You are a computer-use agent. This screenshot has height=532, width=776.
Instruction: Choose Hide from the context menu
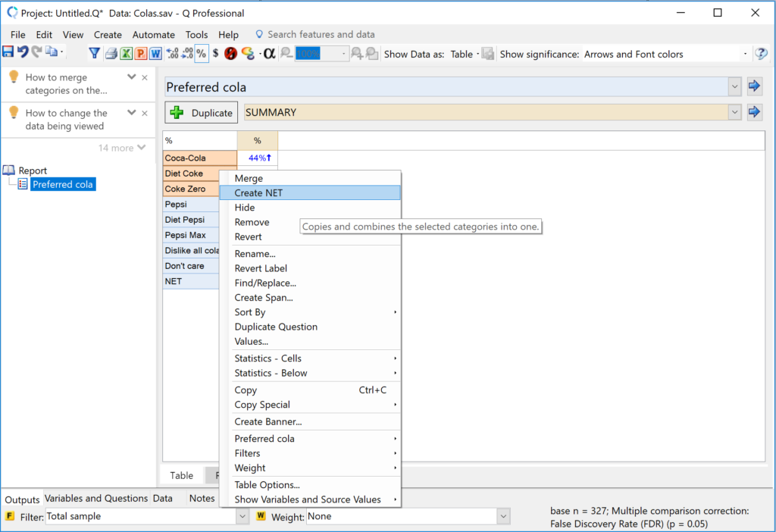coord(310,208)
